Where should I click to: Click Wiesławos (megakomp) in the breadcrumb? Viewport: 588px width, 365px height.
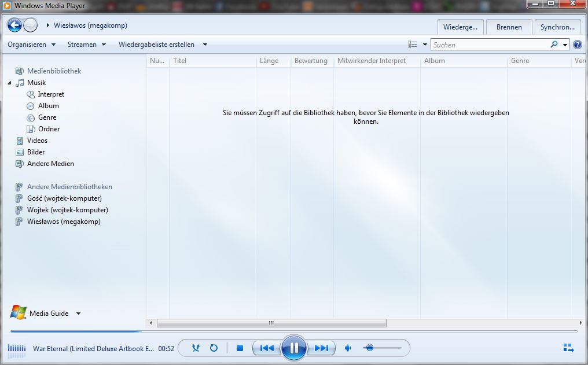click(90, 25)
